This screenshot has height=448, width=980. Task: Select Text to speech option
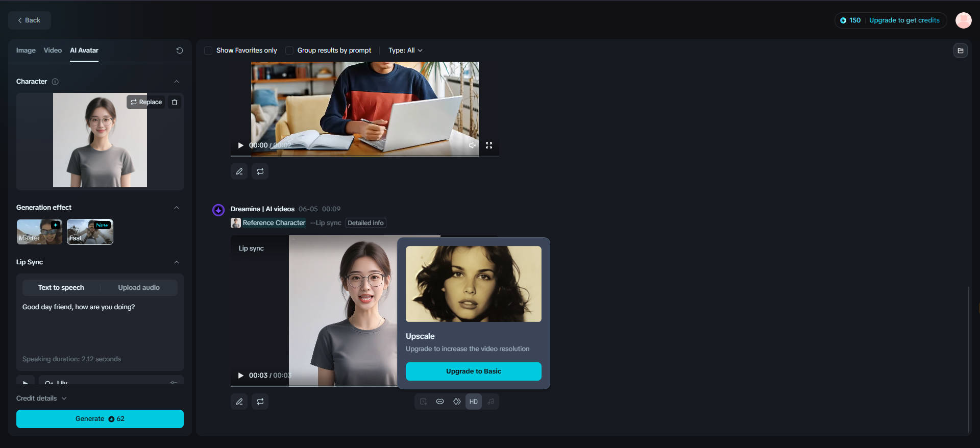tap(61, 288)
